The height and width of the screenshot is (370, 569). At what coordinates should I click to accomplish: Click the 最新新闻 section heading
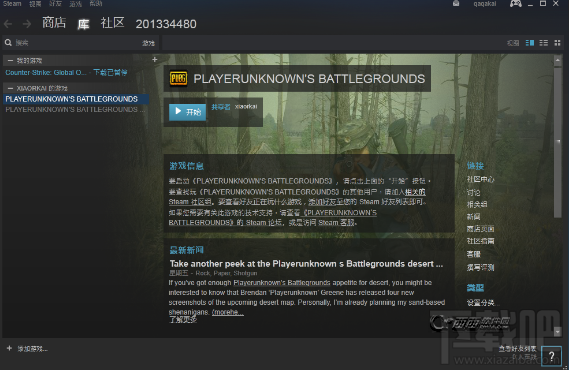pyautogui.click(x=187, y=250)
